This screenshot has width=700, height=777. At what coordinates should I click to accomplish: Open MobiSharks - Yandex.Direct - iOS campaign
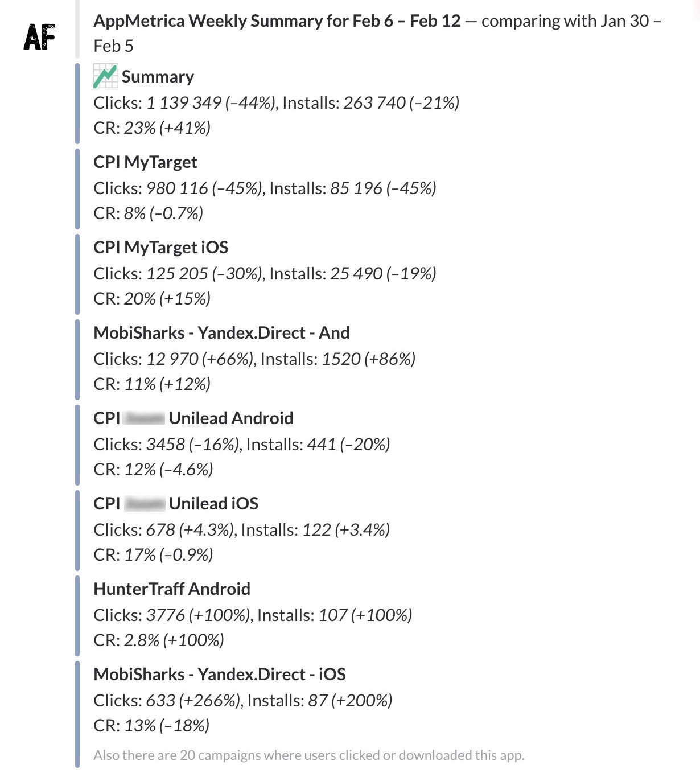pyautogui.click(x=220, y=675)
